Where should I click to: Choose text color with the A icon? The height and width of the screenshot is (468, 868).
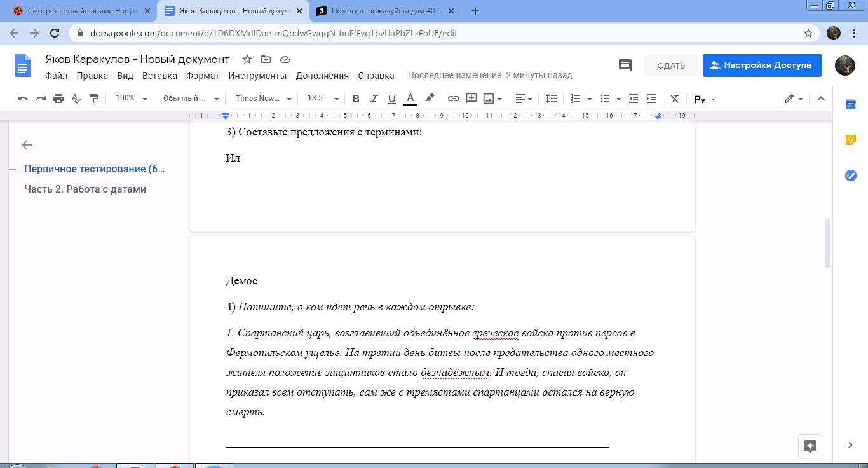(410, 99)
